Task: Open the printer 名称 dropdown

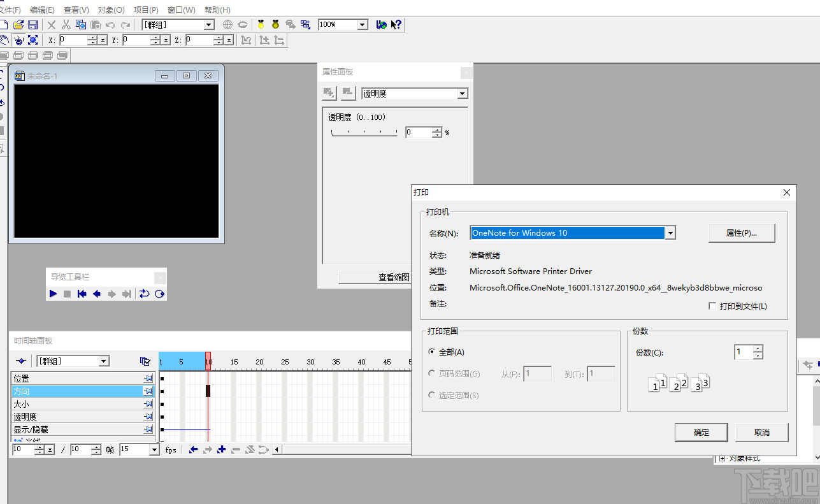Action: (x=670, y=233)
